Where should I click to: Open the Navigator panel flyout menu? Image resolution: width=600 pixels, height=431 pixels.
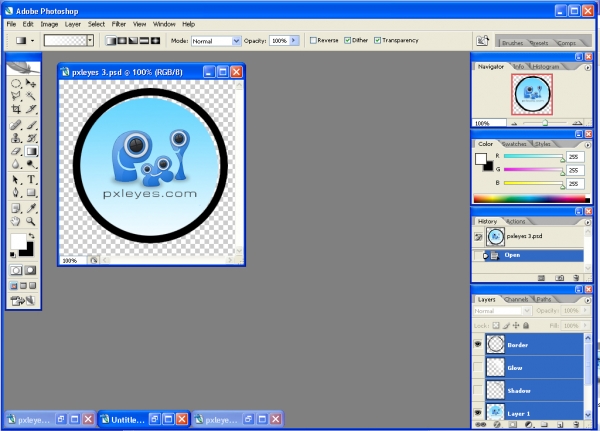(x=587, y=67)
